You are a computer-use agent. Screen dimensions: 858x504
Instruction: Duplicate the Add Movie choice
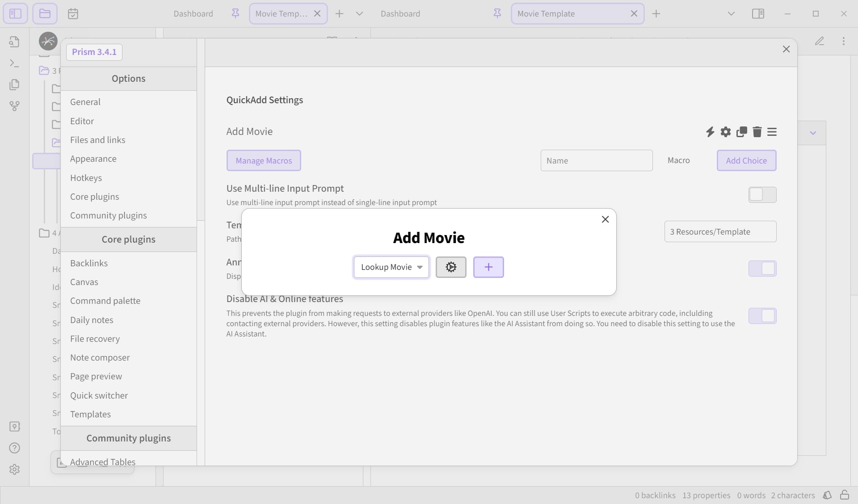pyautogui.click(x=742, y=132)
